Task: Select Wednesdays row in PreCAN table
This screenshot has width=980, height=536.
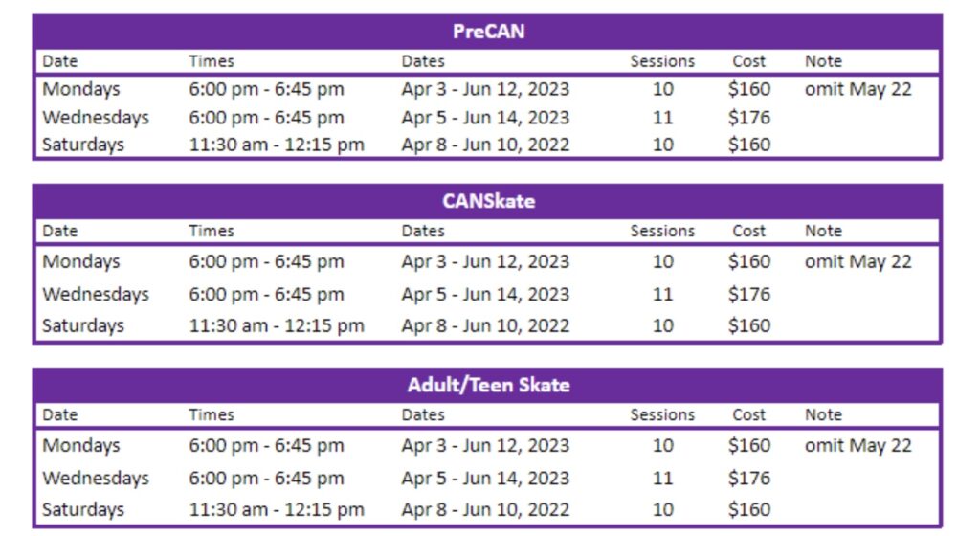Action: coord(488,118)
